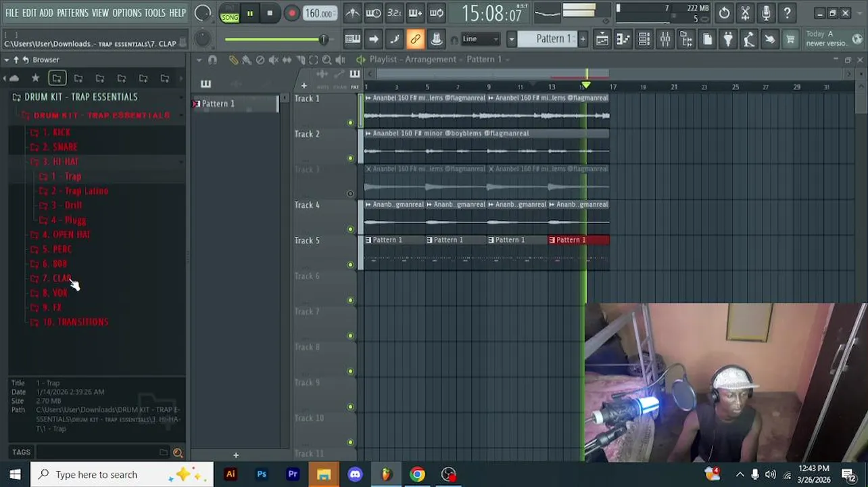Toggle the metronome
The width and height of the screenshot is (868, 487).
[352, 13]
